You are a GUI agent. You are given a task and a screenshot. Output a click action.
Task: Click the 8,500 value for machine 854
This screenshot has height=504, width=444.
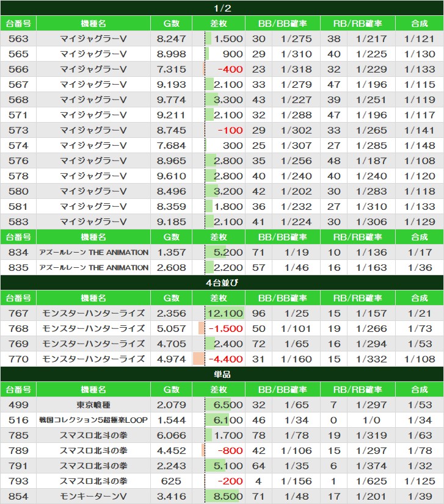click(228, 497)
